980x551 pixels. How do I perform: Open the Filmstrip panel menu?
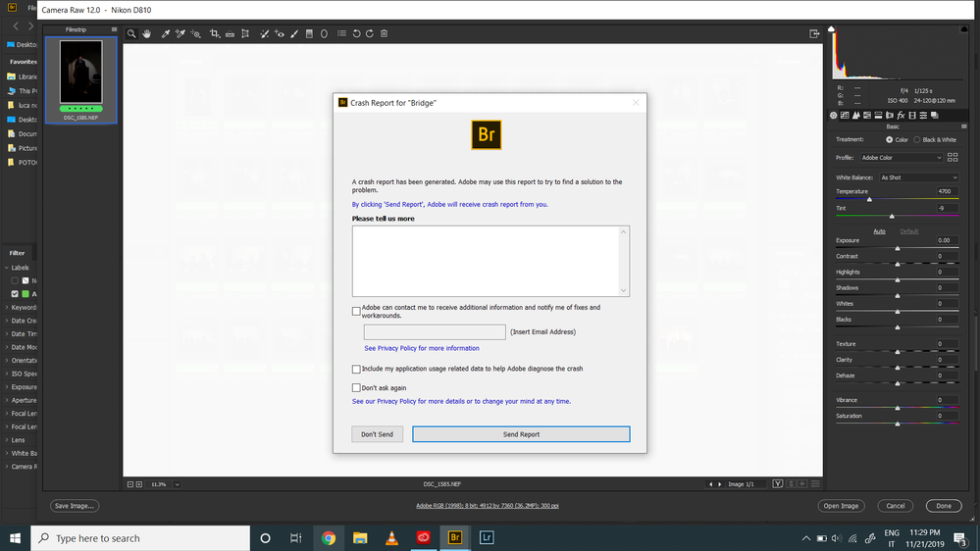[x=114, y=29]
